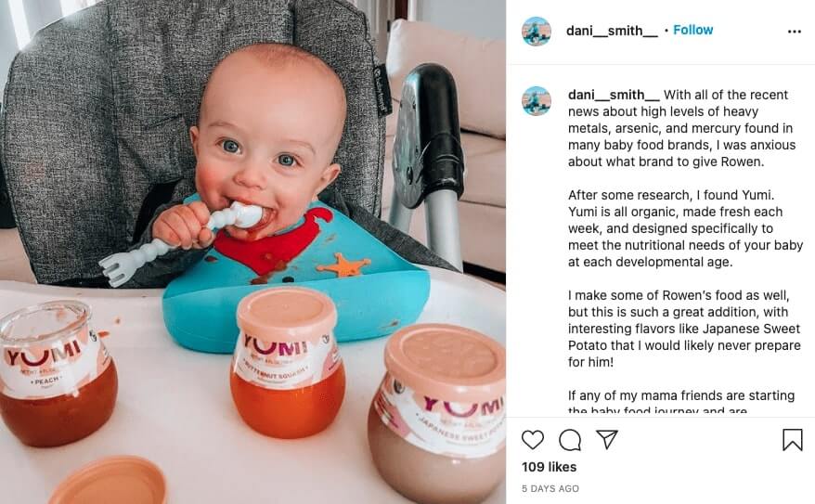Click the loose orange lid on the tray
The image size is (815, 504).
point(108,481)
